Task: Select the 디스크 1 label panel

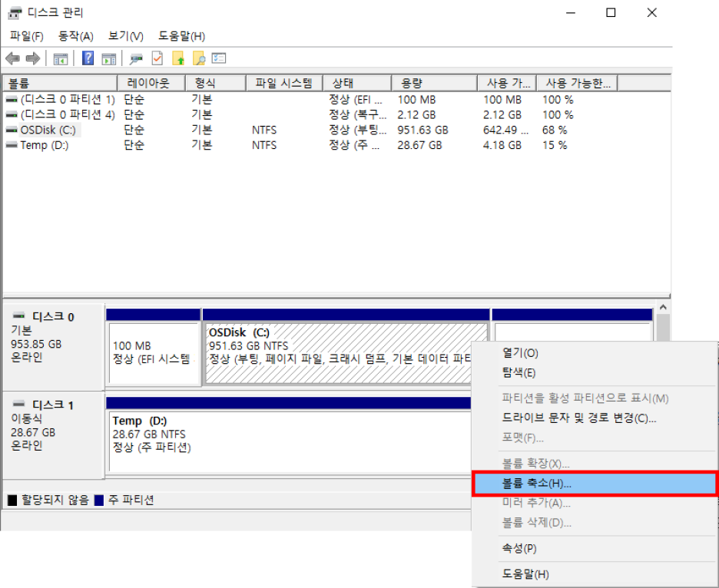Action: click(53, 435)
